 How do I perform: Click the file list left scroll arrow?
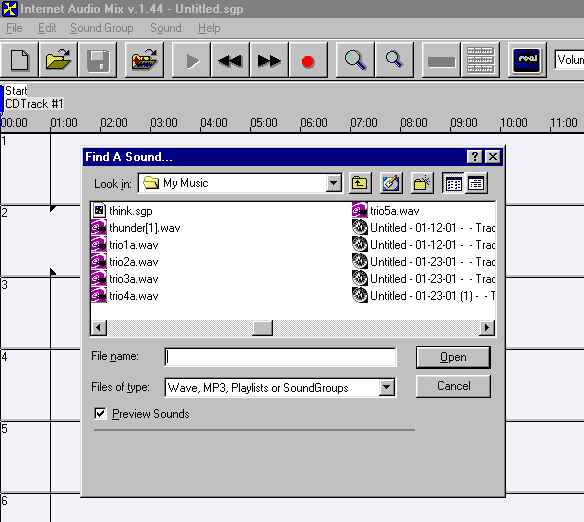pos(99,328)
